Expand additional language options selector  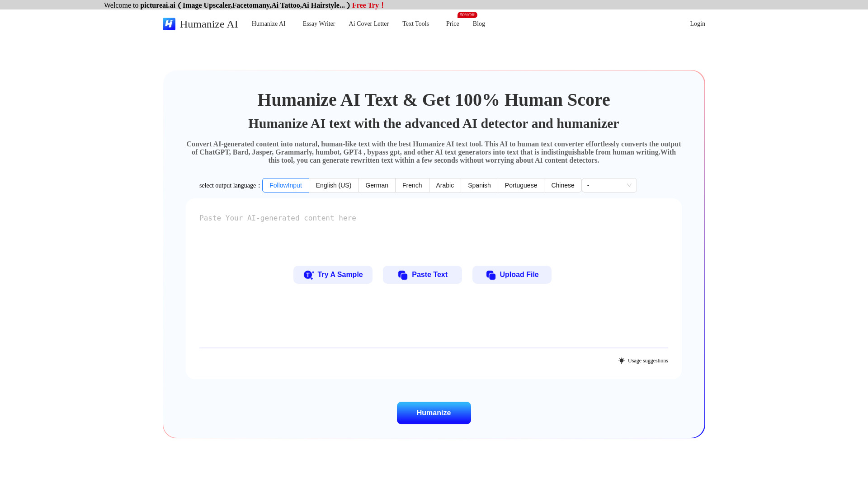point(609,185)
